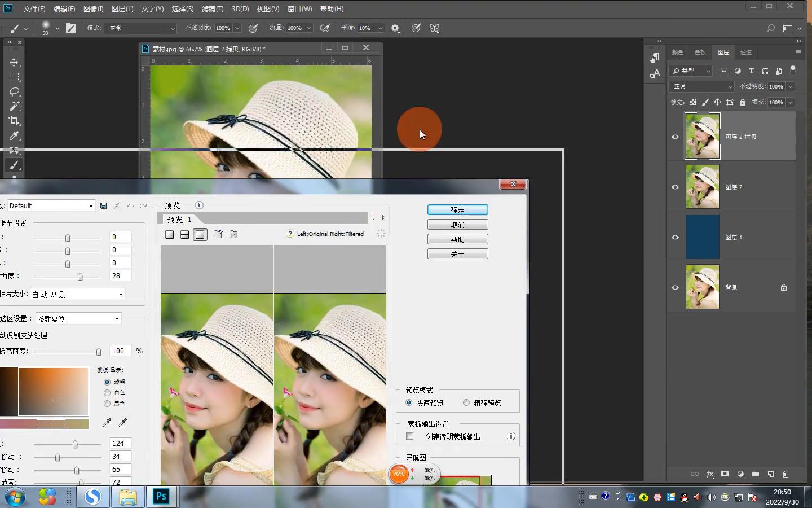Screen dimensions: 812x508
Task: Click the 取消 button
Action: click(457, 225)
